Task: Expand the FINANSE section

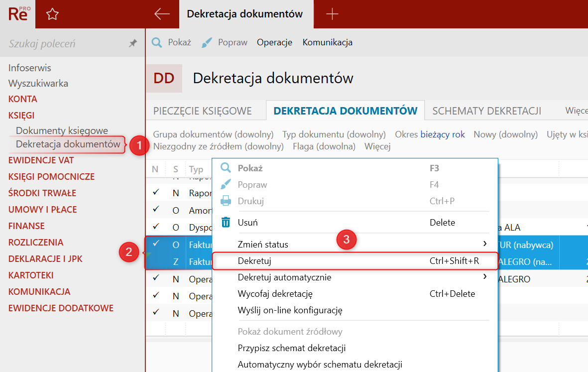Action: [26, 226]
